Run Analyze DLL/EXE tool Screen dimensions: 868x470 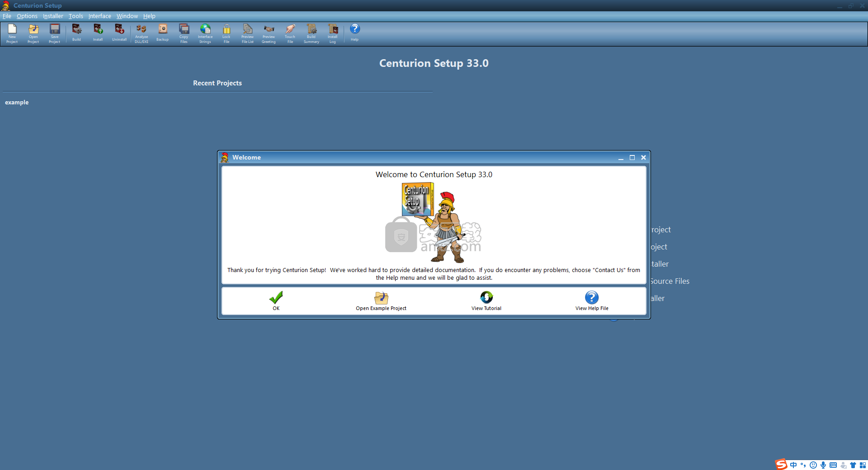click(x=142, y=34)
